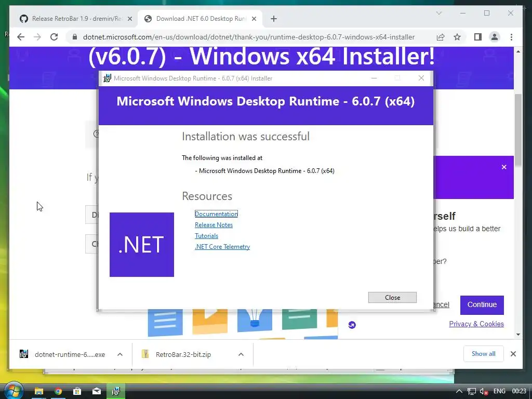Go back to the previous page
Viewport: 532px width, 399px height.
21,37
